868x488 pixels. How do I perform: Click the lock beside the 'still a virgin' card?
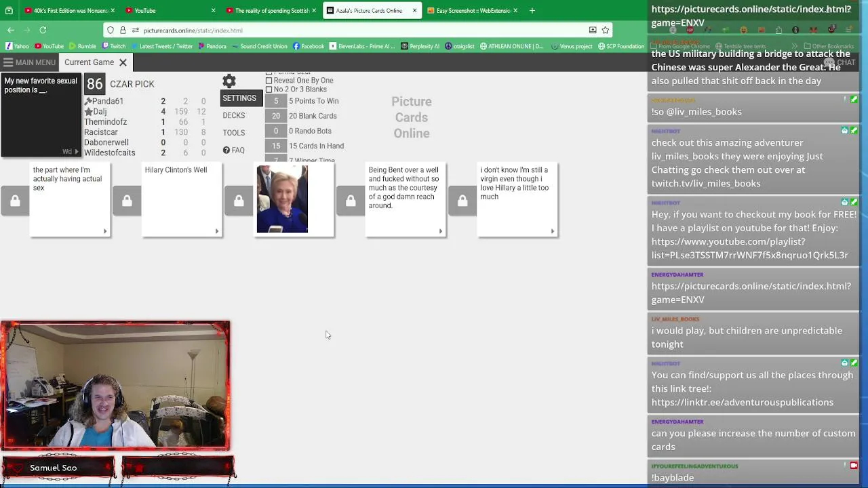(462, 201)
